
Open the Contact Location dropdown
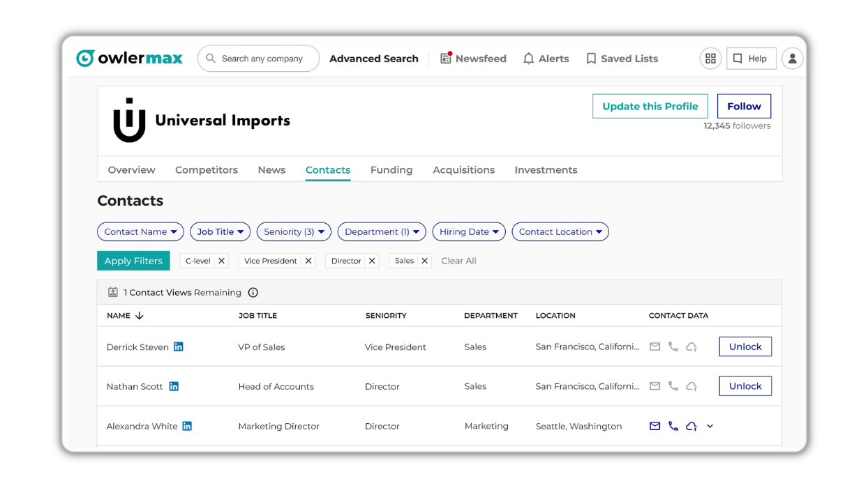tap(560, 231)
